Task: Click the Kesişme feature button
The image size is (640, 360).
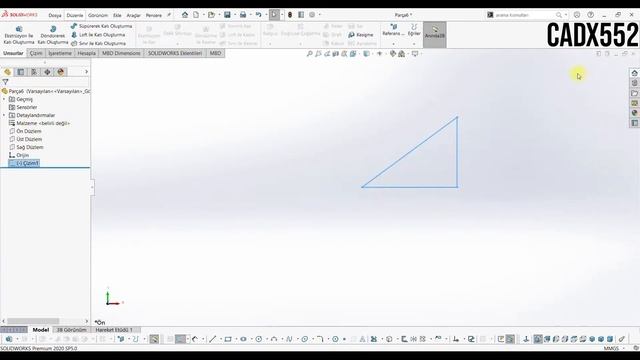Action: (361, 35)
